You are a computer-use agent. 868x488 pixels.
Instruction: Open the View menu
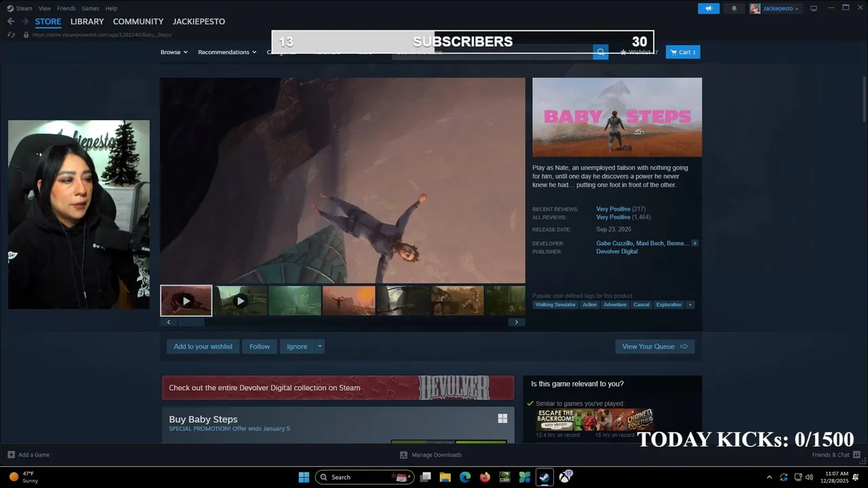45,8
